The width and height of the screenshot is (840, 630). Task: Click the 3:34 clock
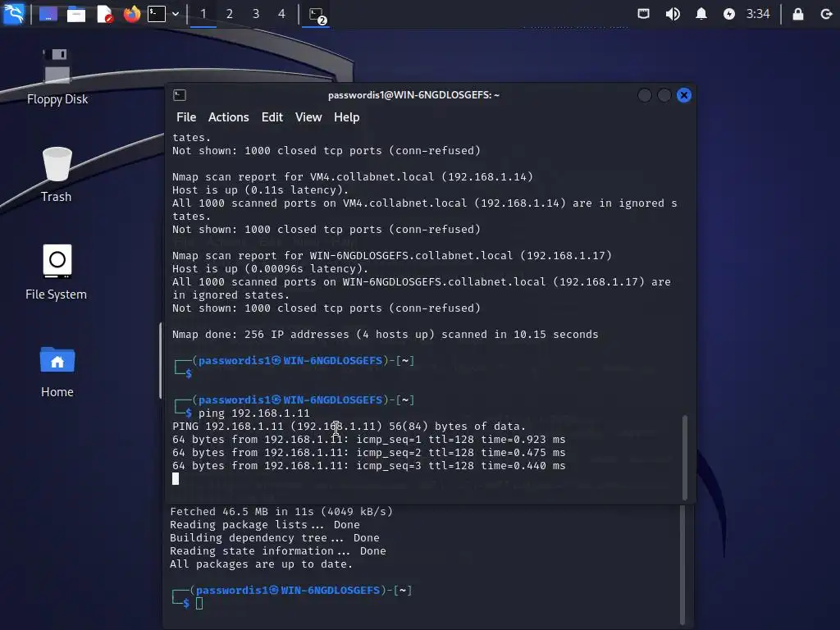click(x=758, y=14)
